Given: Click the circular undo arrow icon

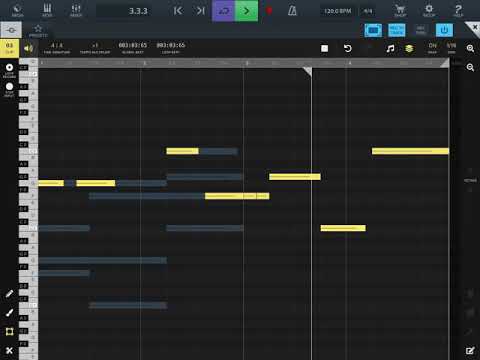Looking at the screenshot, I should point(347,49).
